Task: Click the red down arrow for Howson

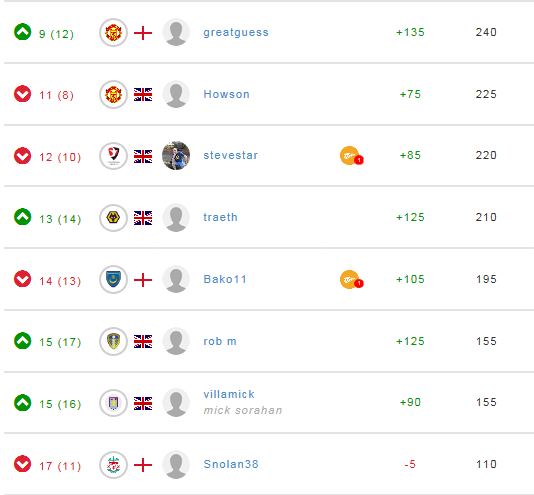Action: [22, 94]
